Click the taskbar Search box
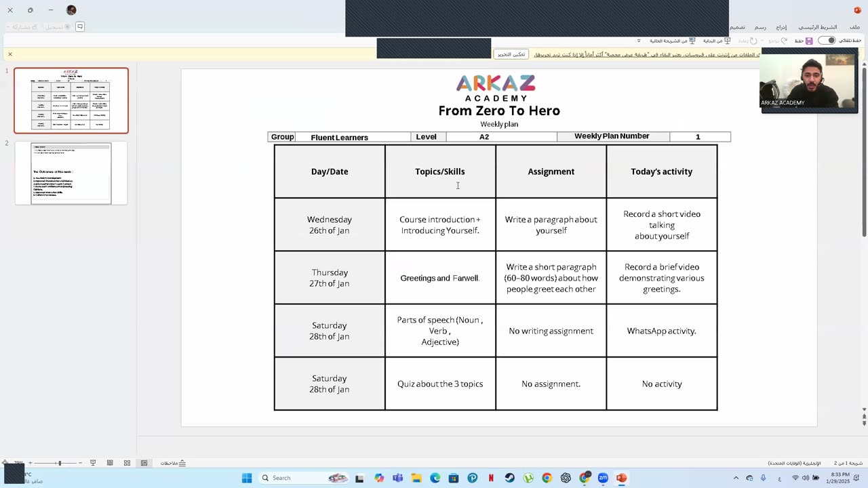This screenshot has width=868, height=488. [x=304, y=478]
